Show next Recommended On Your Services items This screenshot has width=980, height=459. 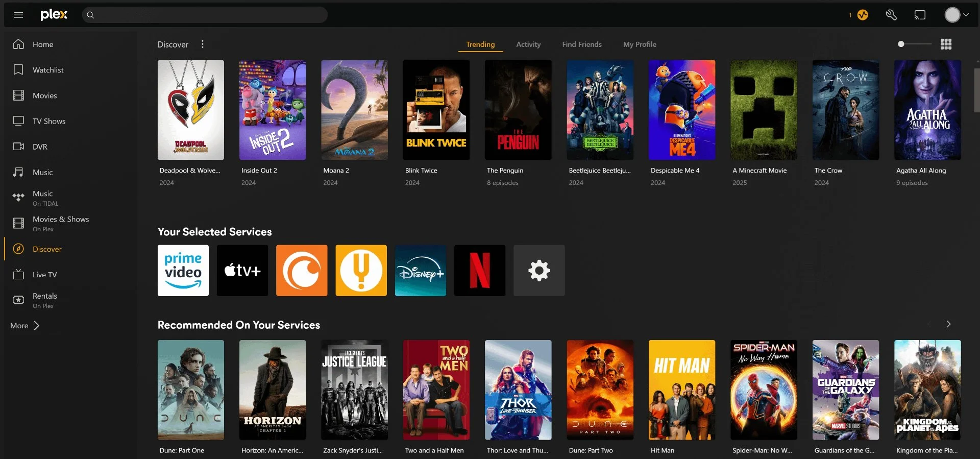point(948,324)
